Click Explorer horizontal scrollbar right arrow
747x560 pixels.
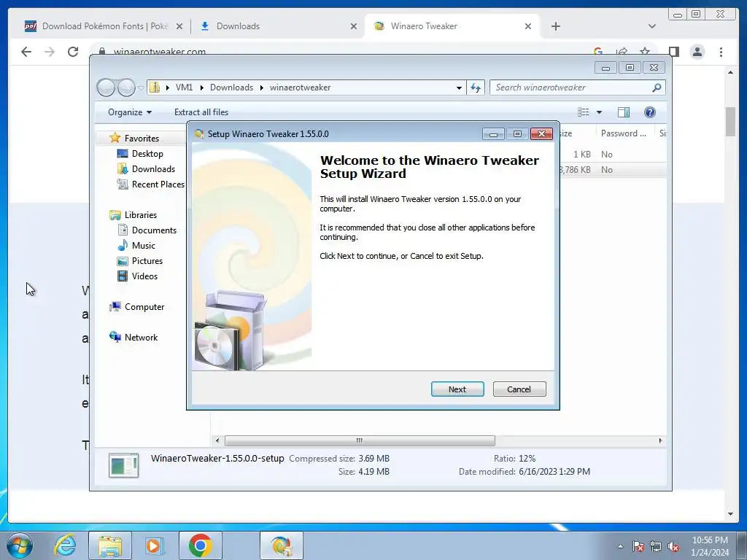[x=660, y=440]
